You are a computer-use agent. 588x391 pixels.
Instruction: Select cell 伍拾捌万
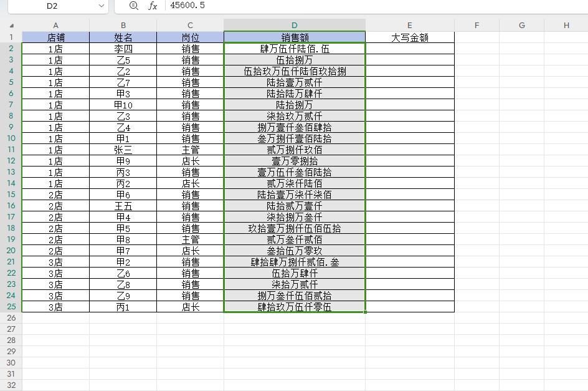click(295, 60)
